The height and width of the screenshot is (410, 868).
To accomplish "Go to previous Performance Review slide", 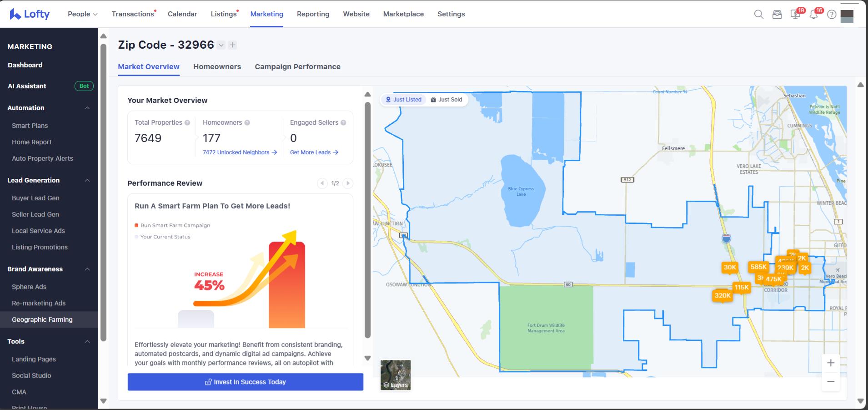I will [x=322, y=183].
